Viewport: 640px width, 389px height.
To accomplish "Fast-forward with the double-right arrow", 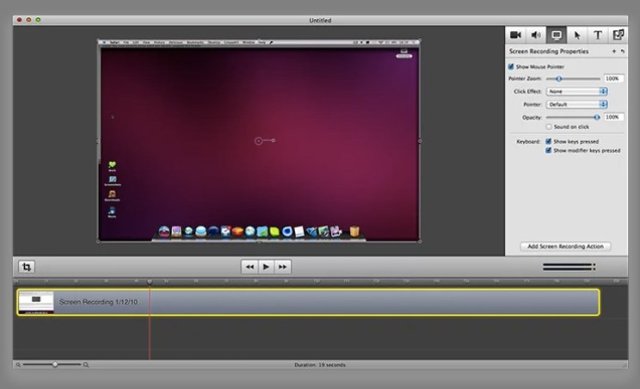I will pos(282,267).
